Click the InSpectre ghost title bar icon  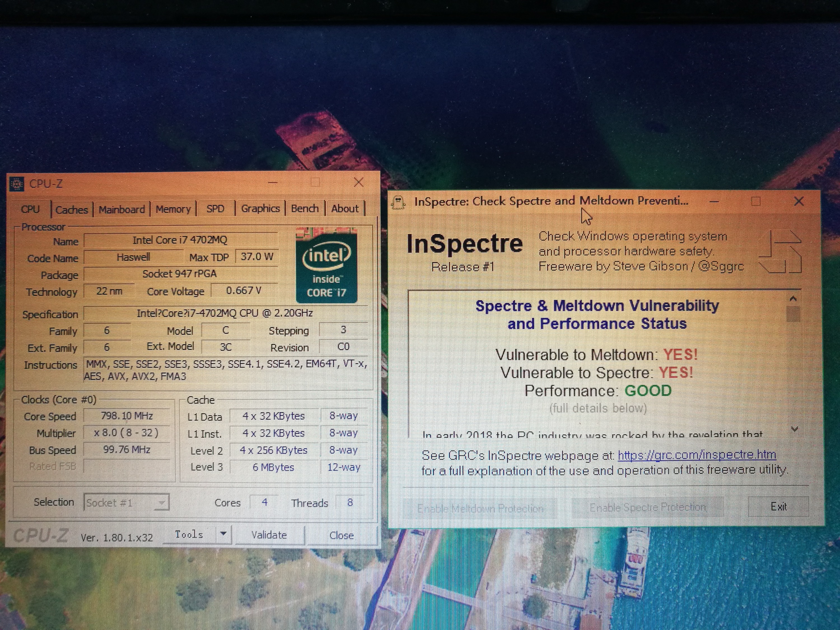coord(398,202)
